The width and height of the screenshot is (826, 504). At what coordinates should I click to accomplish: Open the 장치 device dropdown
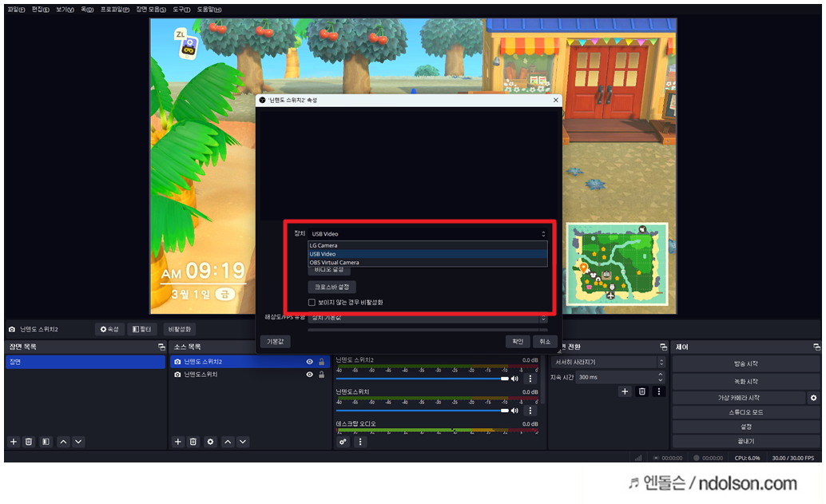[x=427, y=234]
